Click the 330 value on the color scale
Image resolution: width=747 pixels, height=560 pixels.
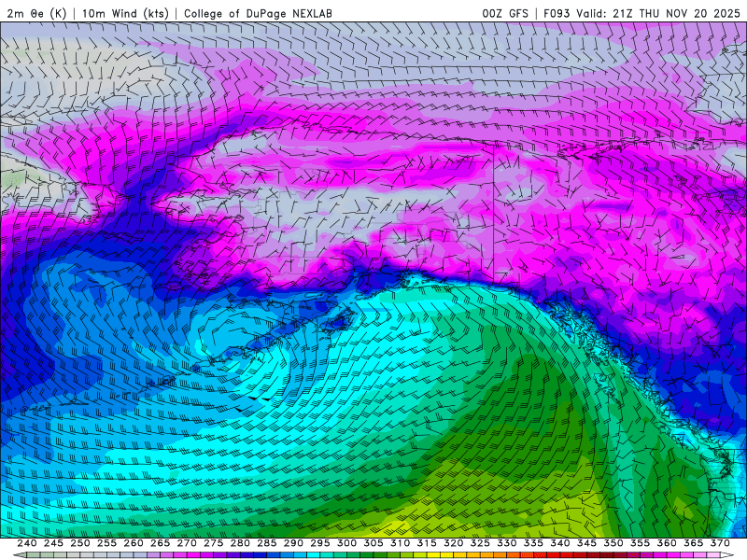point(507,543)
